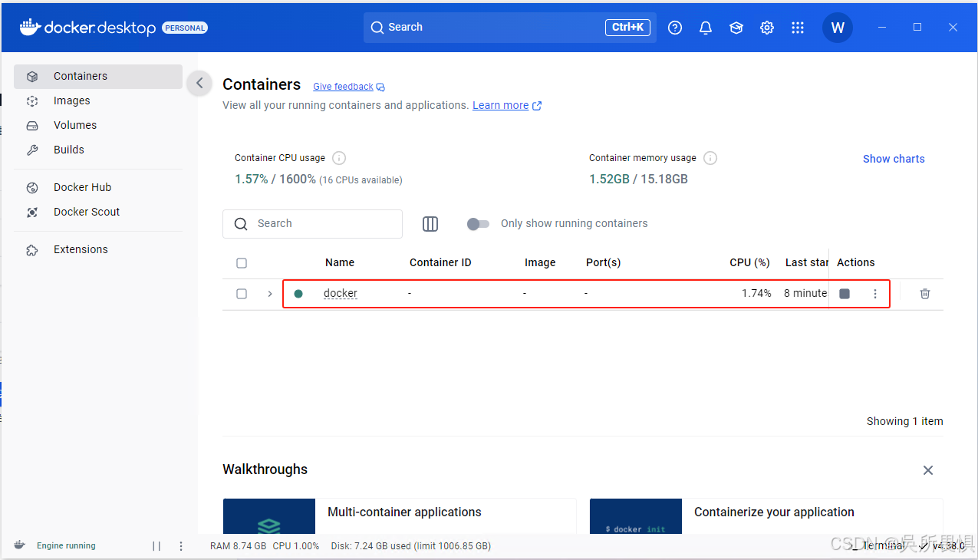Click the Builds wrench icon in sidebar
The height and width of the screenshot is (560, 978).
[32, 150]
